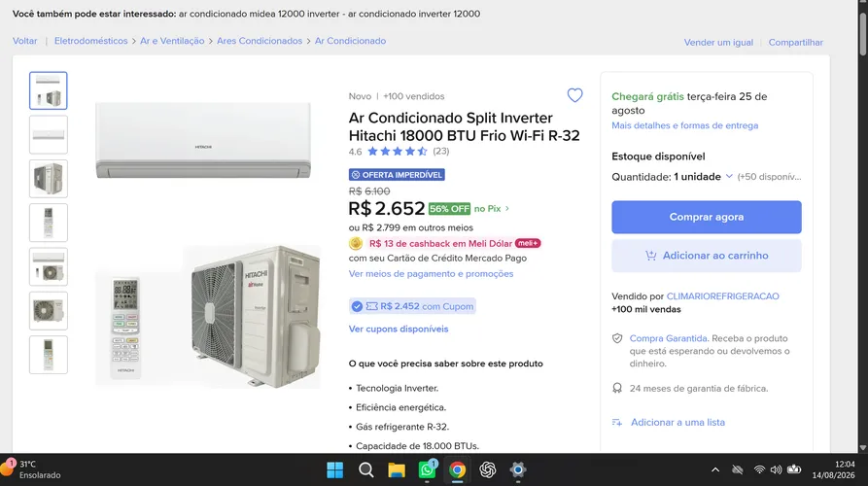This screenshot has height=486, width=868.
Task: Open the clock and date 12:04
Action: pos(833,469)
